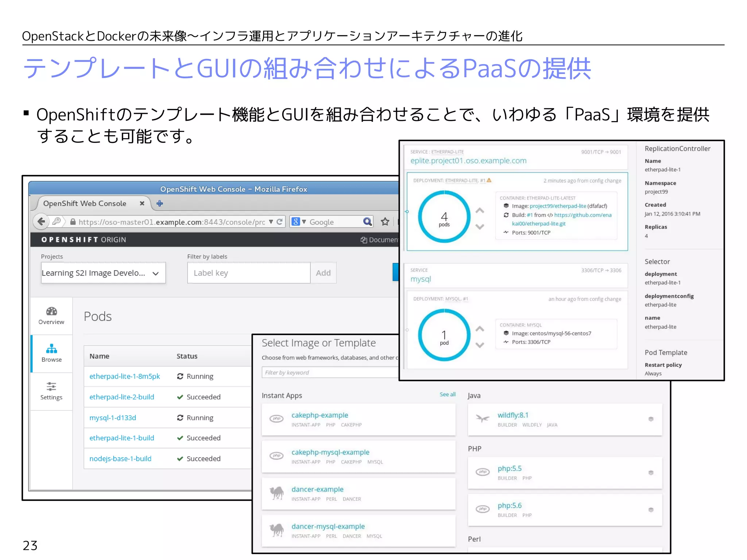Select the cakephp-example template
747x560 pixels.
click(x=359, y=419)
